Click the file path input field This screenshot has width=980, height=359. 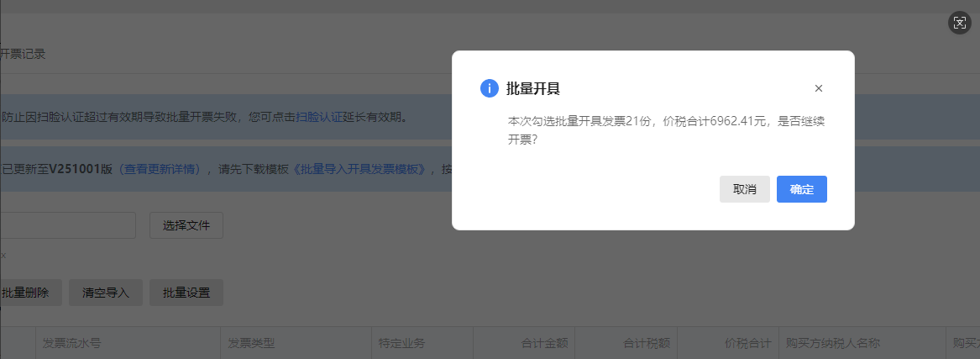[x=67, y=225]
